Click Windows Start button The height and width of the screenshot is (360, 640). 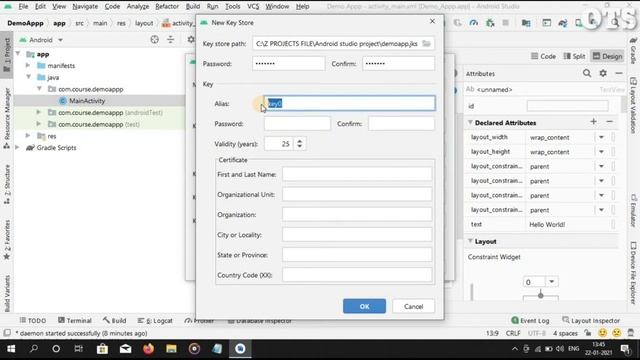pyautogui.click(x=11, y=349)
